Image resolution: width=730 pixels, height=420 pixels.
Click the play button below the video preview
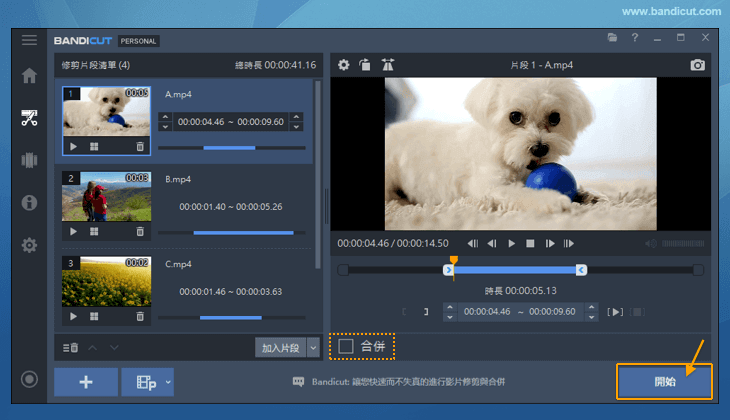point(511,243)
